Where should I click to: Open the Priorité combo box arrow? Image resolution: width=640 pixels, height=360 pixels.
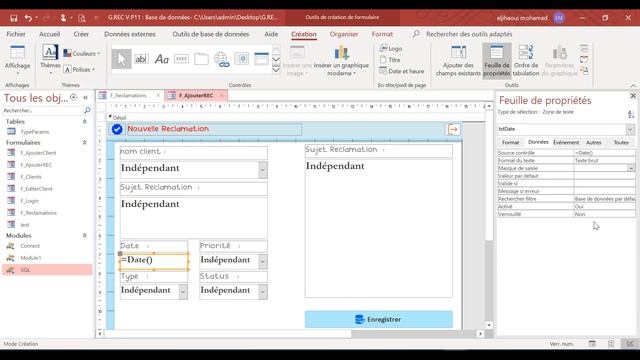(263, 261)
